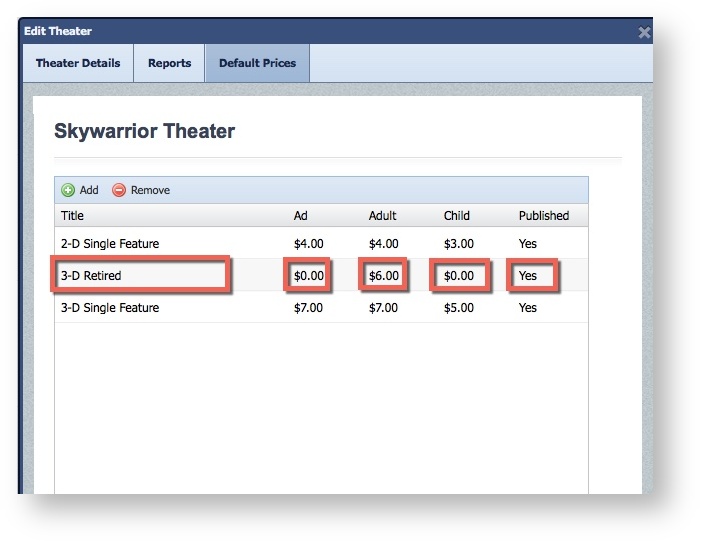Edit the 3-D Retired Ad price
Image resolution: width=701 pixels, height=542 pixels.
click(308, 276)
